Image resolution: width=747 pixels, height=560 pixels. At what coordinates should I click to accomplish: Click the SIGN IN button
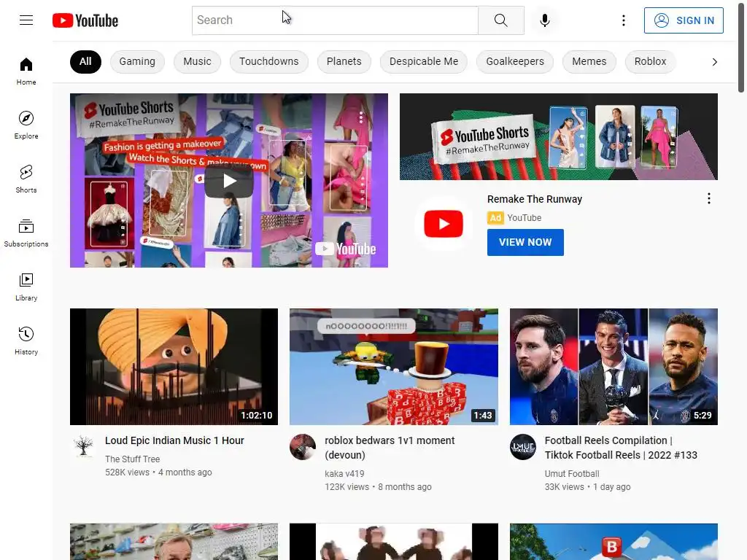[x=684, y=20]
